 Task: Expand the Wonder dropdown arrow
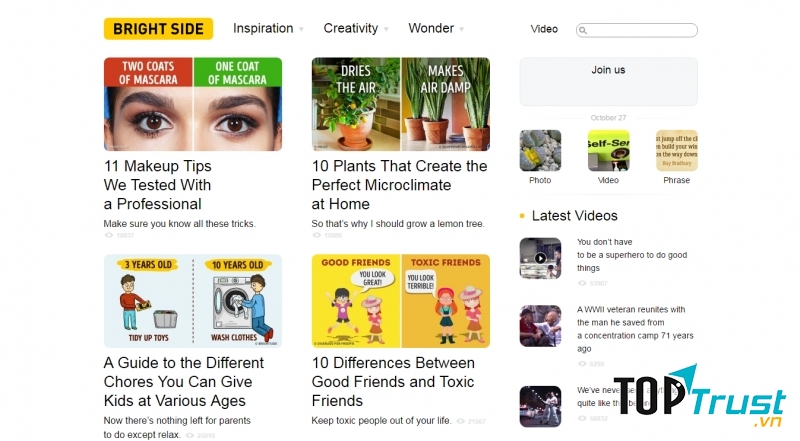tap(461, 30)
